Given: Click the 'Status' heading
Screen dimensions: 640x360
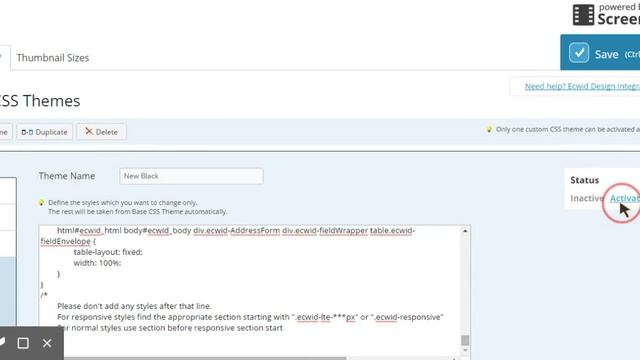Looking at the screenshot, I should pyautogui.click(x=584, y=180).
